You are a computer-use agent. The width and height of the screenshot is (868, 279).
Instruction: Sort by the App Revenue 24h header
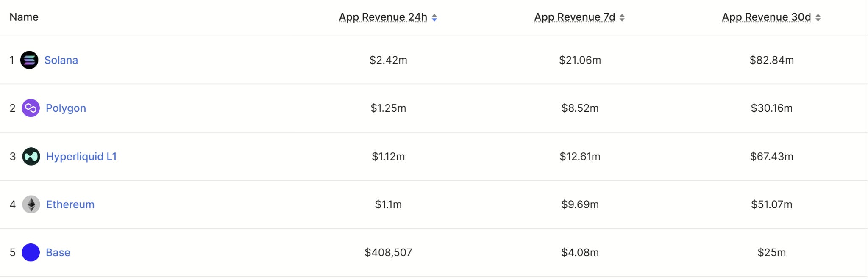(383, 17)
